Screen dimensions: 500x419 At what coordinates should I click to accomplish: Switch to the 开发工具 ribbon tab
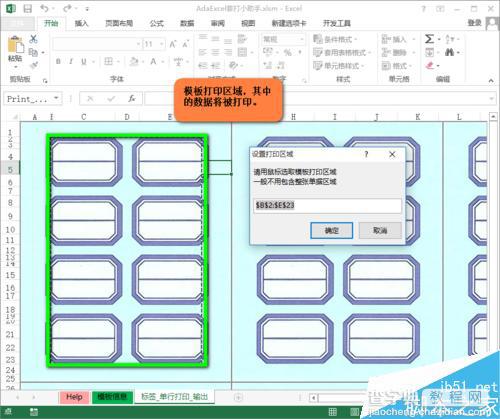tap(337, 23)
